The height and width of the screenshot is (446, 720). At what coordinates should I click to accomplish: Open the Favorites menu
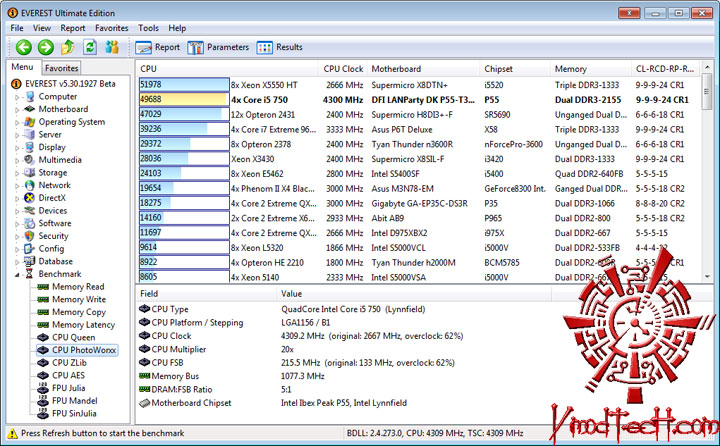coord(112,28)
